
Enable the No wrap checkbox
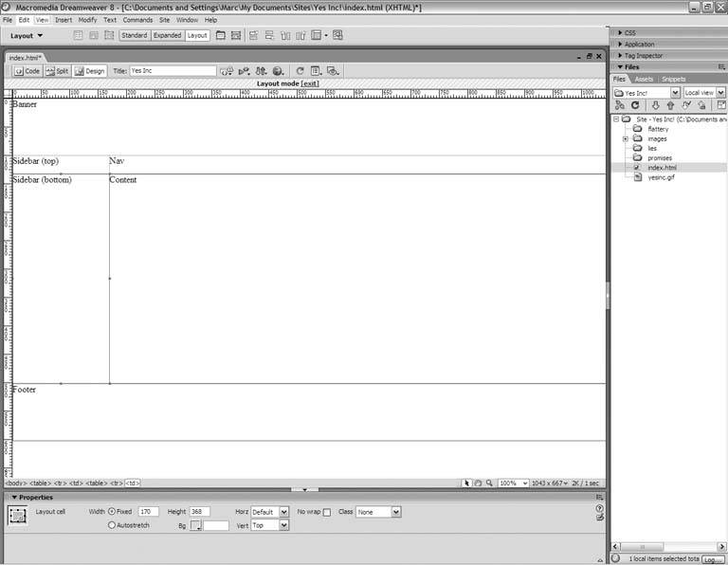click(327, 512)
